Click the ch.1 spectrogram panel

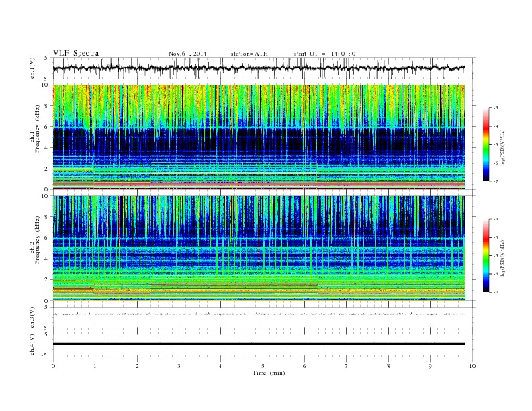click(x=259, y=137)
